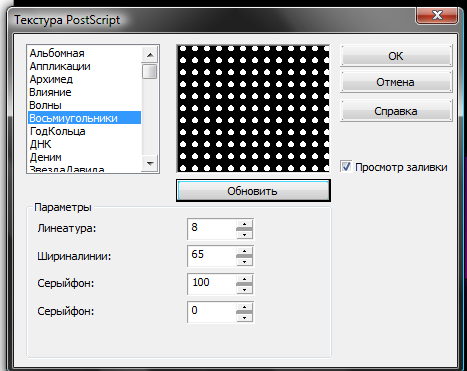Screen dimensions: 467x371
Task: Click the Серыйфон field showing 100
Action: pos(212,284)
